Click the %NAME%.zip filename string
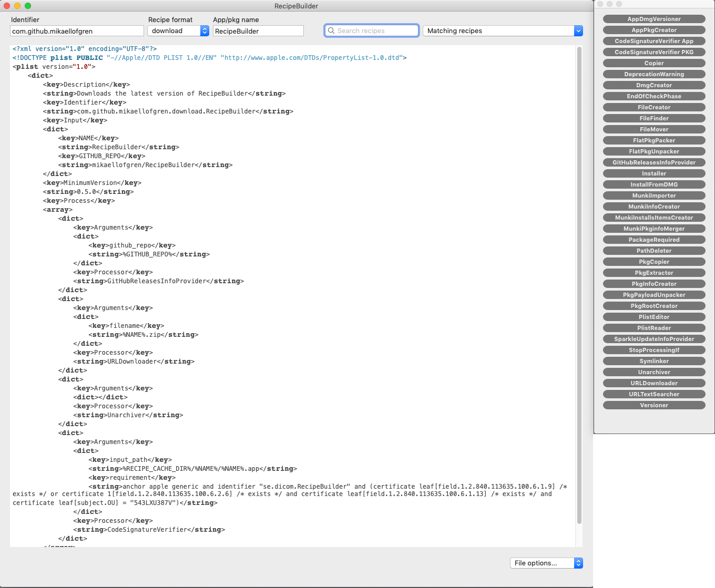 (144, 335)
